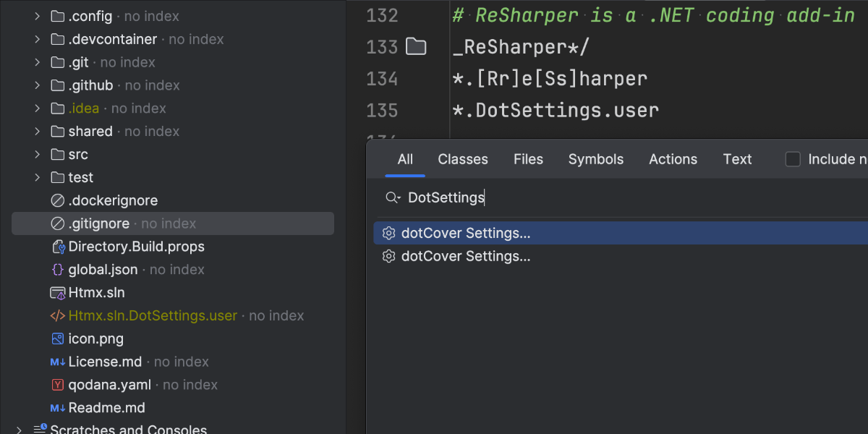Click the Directory.Build.props file icon
The image size is (868, 434).
click(x=58, y=247)
